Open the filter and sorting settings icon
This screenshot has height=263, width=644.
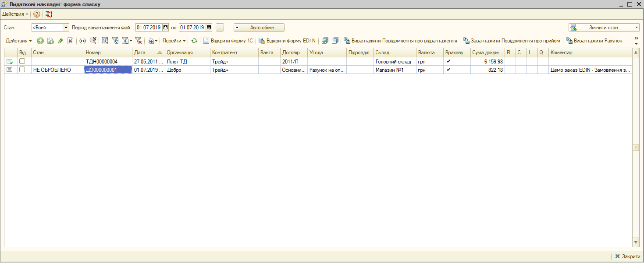(x=105, y=41)
